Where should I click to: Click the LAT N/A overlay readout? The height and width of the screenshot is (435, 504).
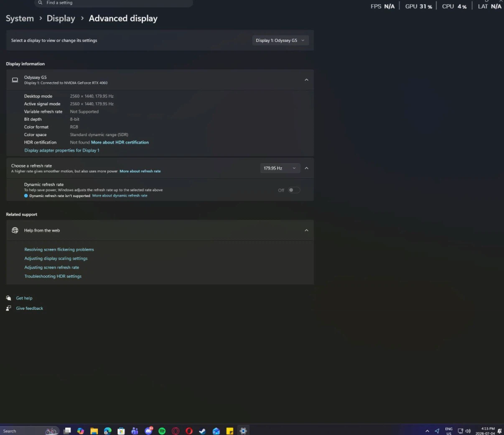coord(490,6)
